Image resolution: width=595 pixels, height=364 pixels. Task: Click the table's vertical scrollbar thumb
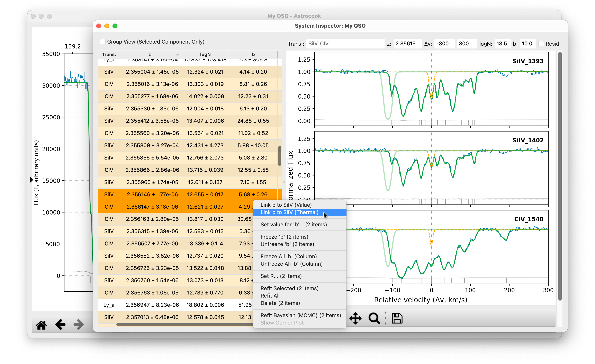[280, 156]
